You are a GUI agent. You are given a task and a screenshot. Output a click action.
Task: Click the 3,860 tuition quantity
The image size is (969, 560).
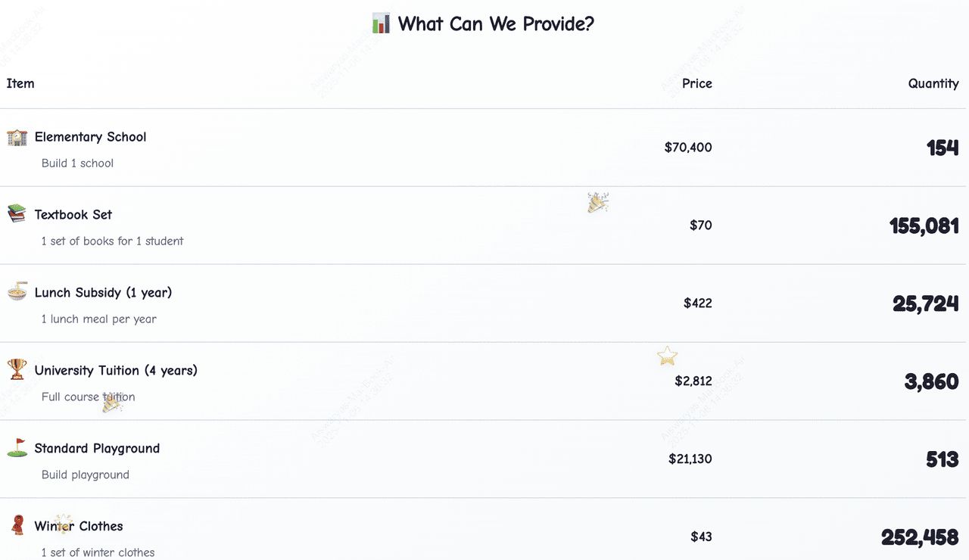pyautogui.click(x=931, y=381)
